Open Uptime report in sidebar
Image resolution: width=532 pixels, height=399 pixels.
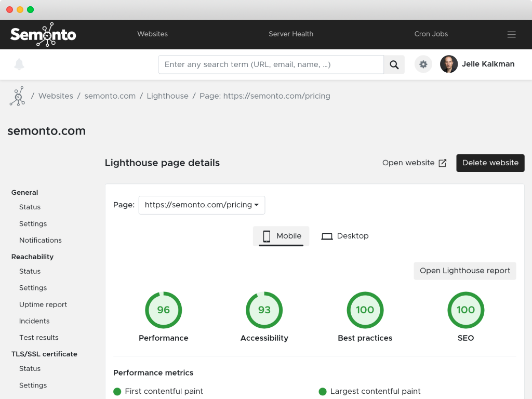click(x=43, y=304)
